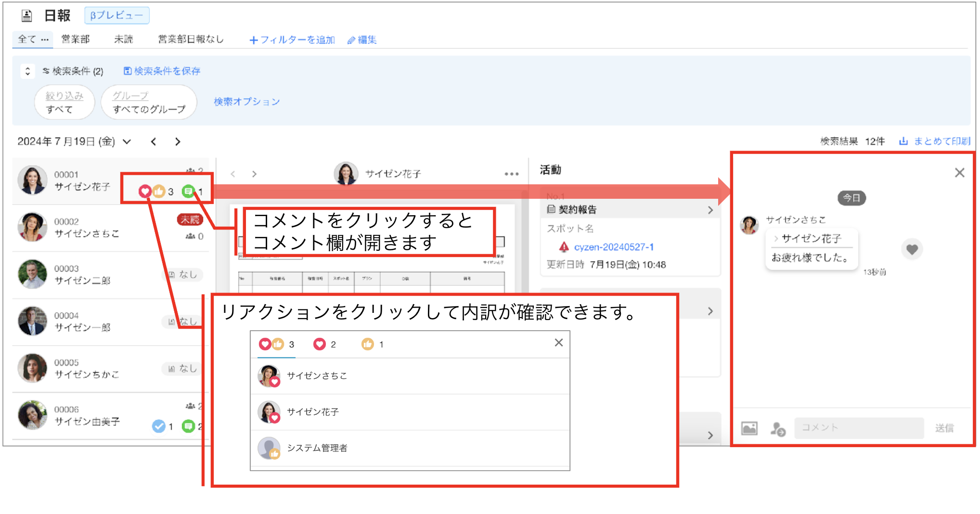
Task: Click 検索条件を保存 link
Action: [162, 71]
